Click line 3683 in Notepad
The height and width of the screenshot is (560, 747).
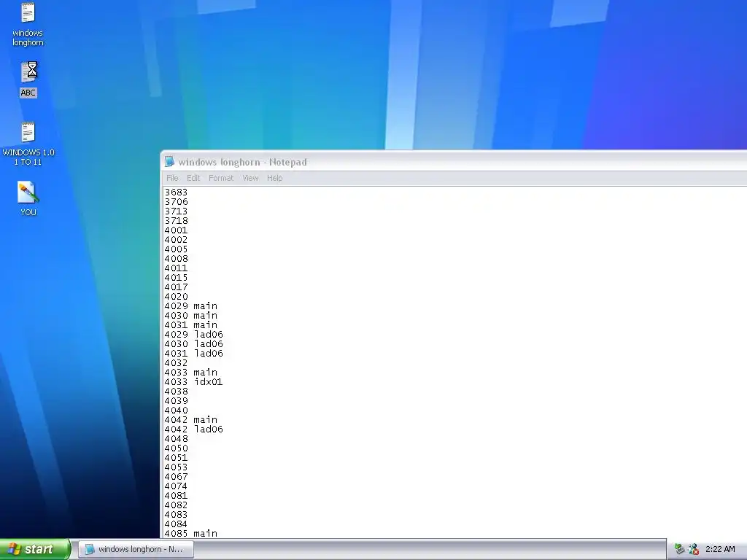click(x=176, y=192)
